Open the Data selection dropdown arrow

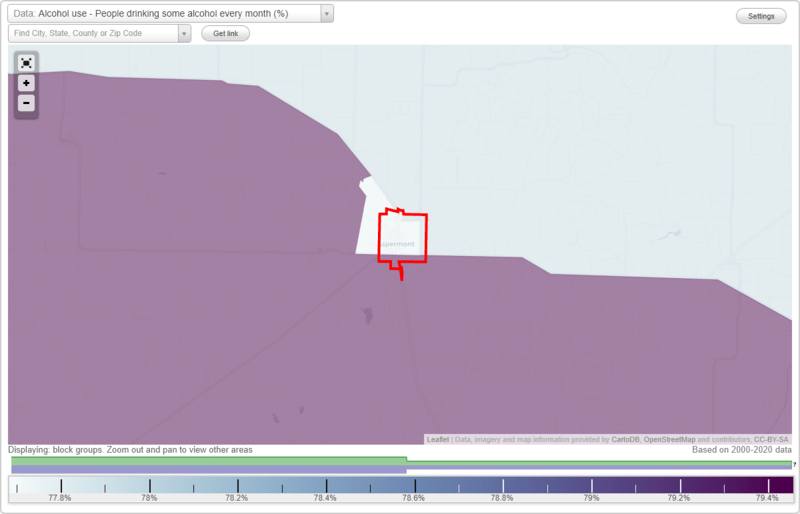pos(327,14)
